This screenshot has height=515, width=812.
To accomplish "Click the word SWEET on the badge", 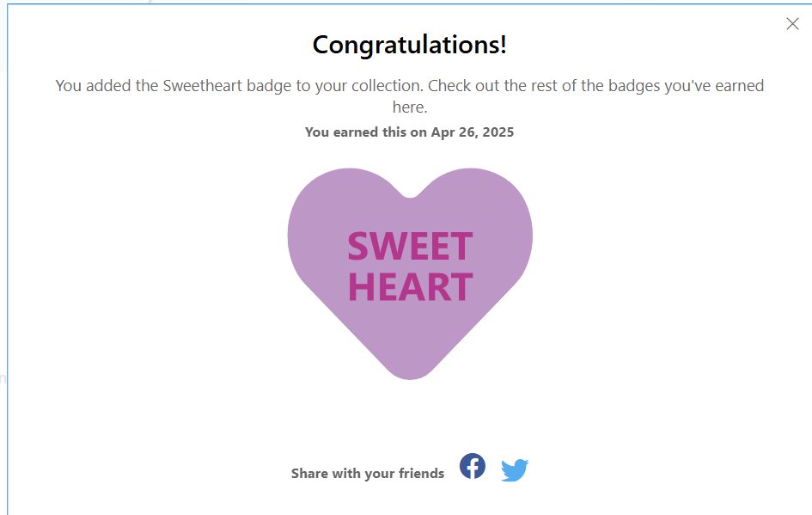I will click(410, 248).
